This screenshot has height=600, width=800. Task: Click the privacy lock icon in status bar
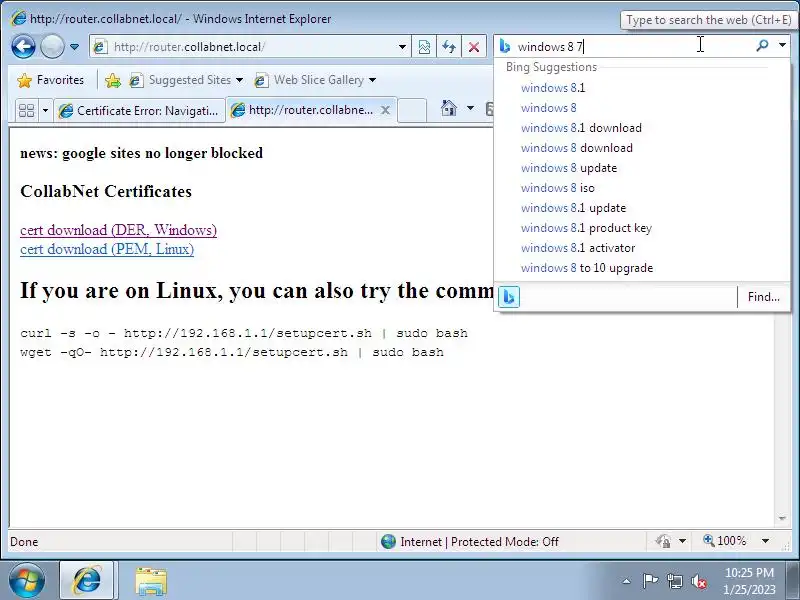click(663, 541)
